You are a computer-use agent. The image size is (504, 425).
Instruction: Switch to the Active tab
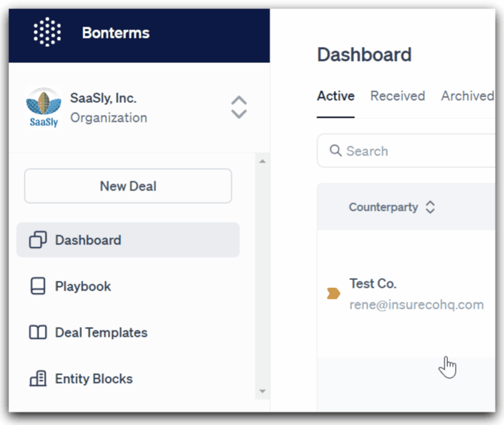335,96
